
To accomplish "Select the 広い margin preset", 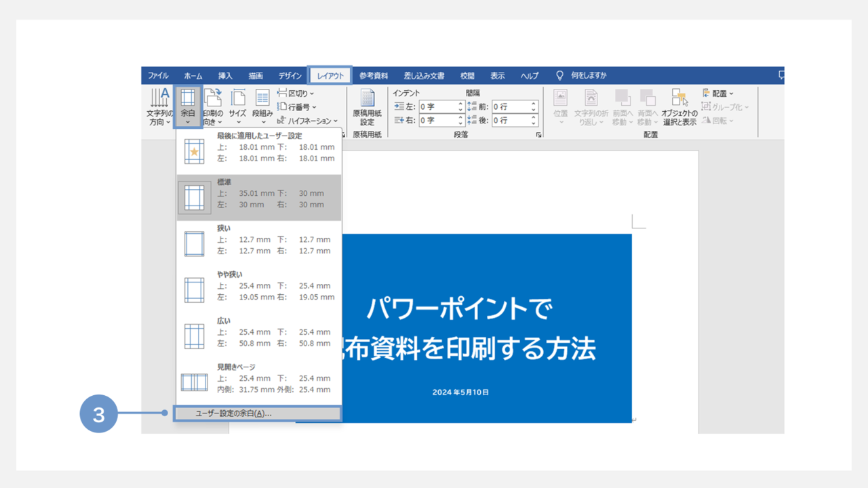I will click(x=259, y=335).
